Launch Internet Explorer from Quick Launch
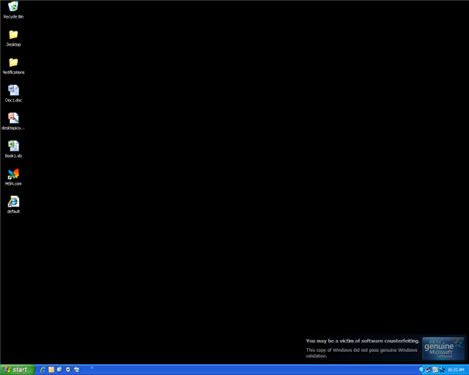 (43, 370)
